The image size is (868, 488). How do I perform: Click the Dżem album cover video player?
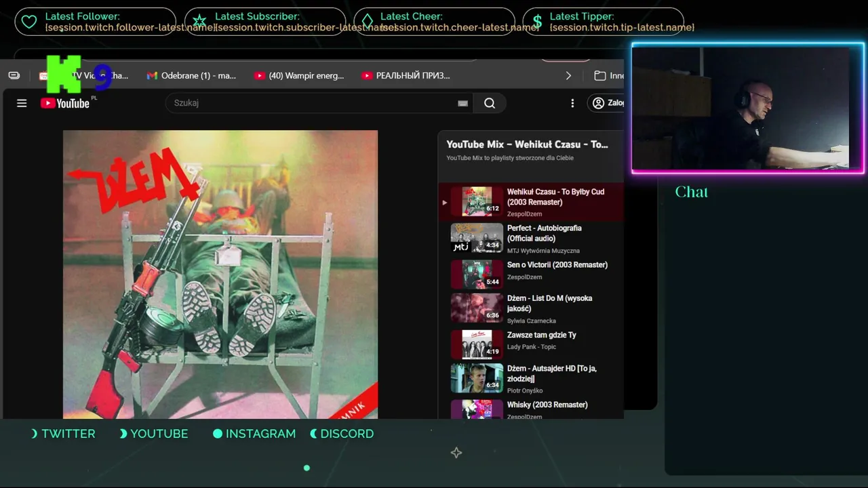coord(220,274)
